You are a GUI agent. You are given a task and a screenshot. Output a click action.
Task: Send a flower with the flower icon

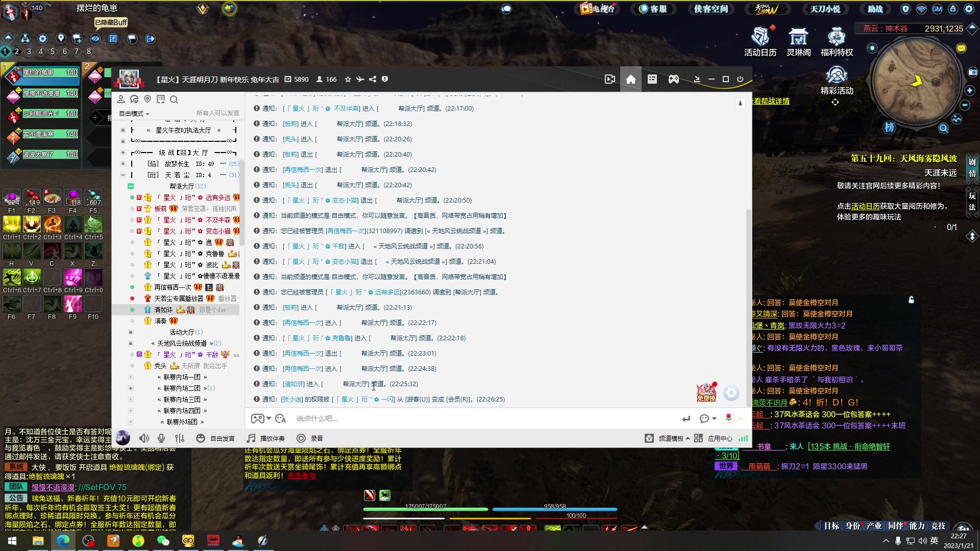coord(728,418)
